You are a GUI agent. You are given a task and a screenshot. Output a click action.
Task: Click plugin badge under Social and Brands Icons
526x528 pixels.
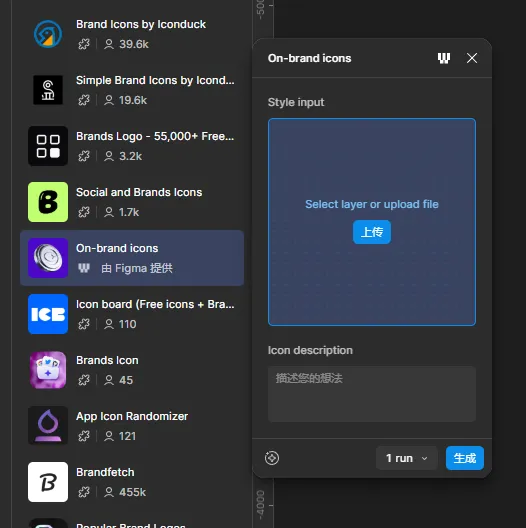(84, 212)
